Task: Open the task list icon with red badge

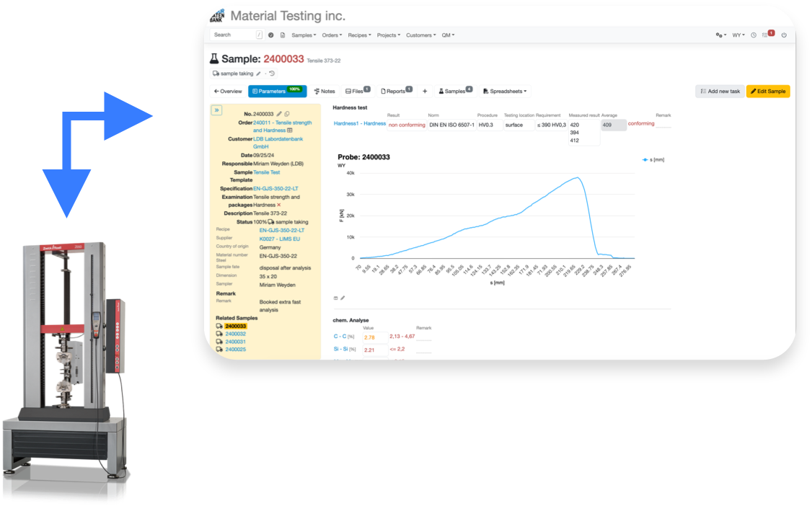Action: (767, 35)
